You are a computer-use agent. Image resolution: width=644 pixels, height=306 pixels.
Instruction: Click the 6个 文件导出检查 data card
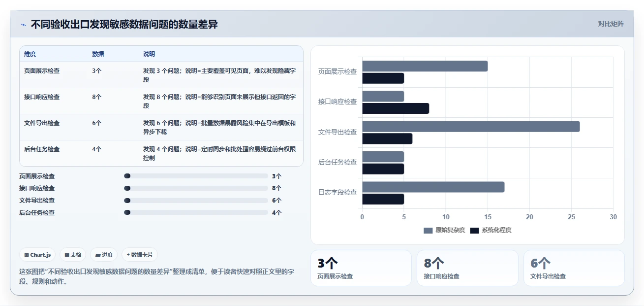point(574,268)
